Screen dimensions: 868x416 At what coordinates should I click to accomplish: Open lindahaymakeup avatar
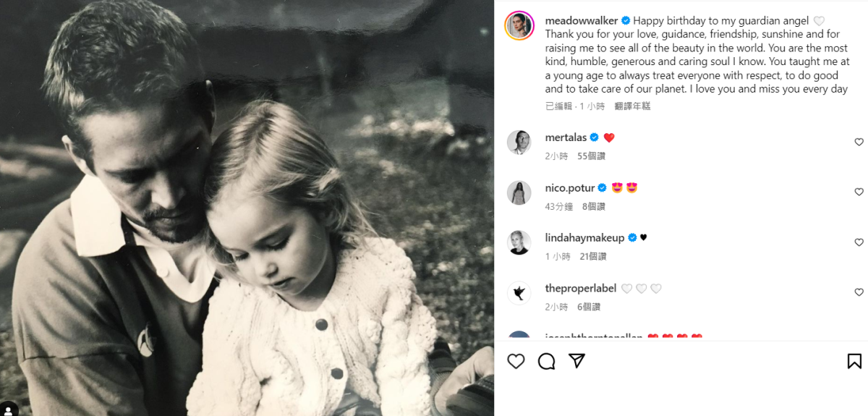pos(519,242)
